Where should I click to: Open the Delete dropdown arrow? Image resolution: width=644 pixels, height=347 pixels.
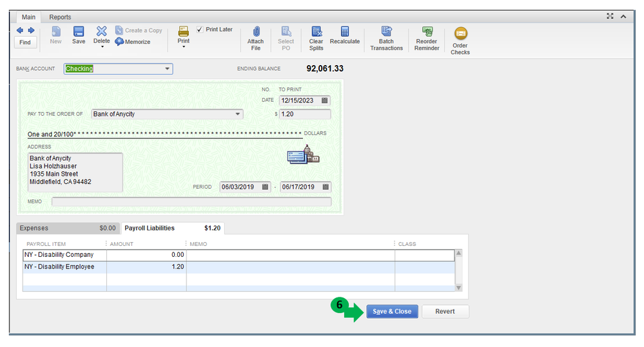tap(102, 47)
